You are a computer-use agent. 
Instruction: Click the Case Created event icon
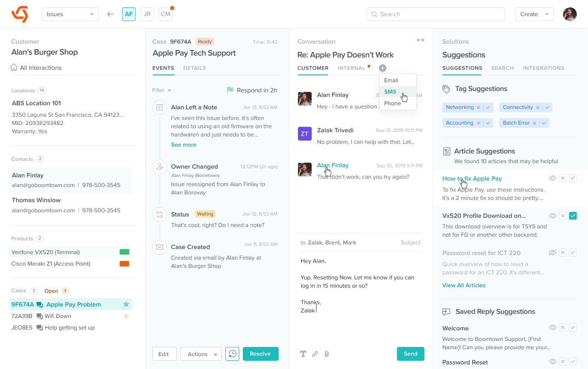point(159,247)
